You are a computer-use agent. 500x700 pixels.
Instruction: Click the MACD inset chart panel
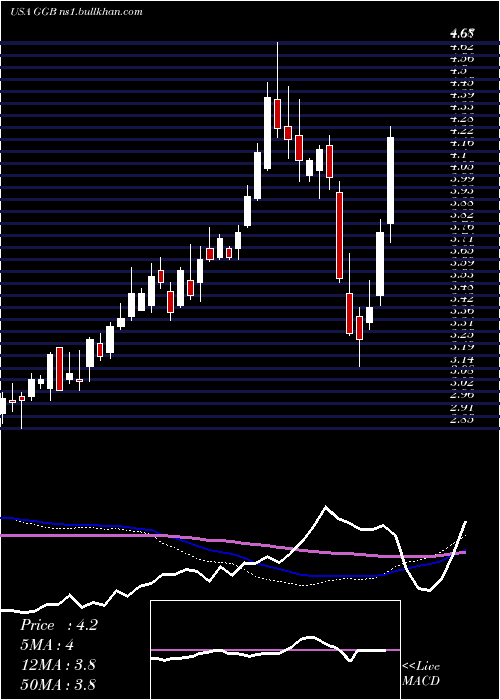(275, 650)
